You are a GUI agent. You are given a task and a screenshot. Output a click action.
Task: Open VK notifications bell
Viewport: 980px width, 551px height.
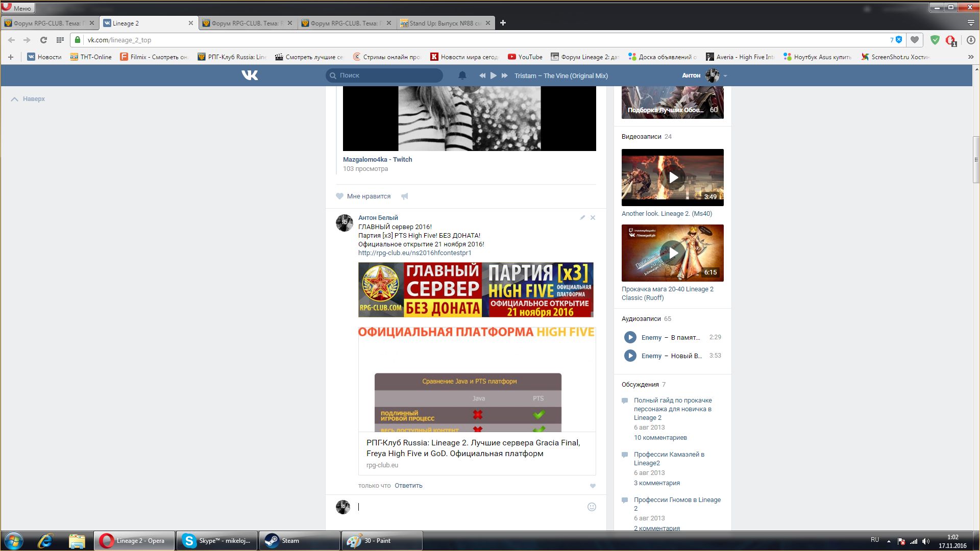coord(462,76)
